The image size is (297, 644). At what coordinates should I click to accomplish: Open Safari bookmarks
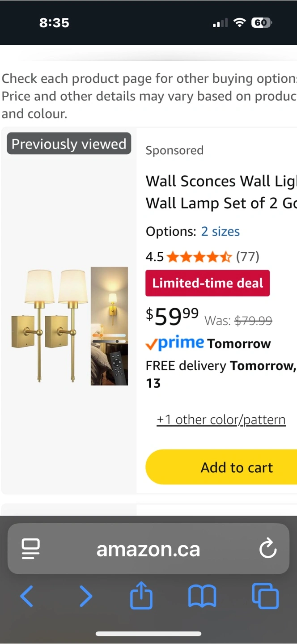(x=202, y=596)
